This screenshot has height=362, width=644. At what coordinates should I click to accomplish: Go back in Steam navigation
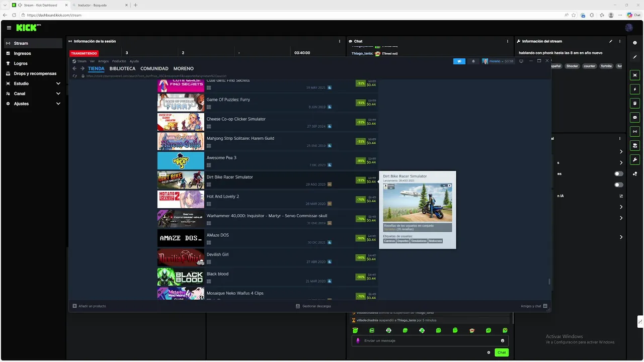[74, 68]
